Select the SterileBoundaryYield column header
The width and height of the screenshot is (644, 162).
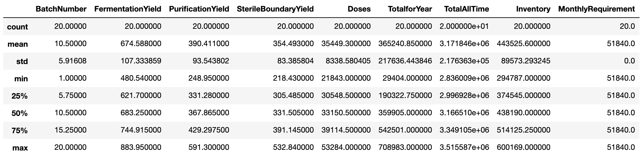275,9
